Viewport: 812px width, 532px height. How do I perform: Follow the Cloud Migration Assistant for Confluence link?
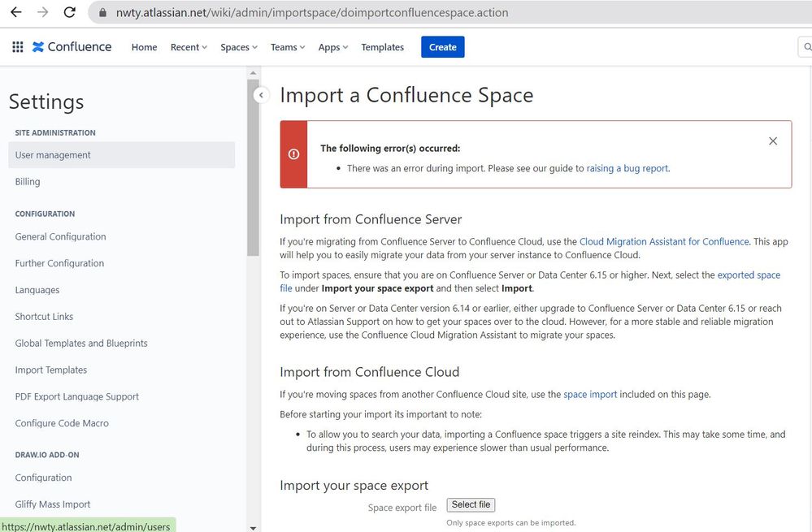pyautogui.click(x=664, y=241)
